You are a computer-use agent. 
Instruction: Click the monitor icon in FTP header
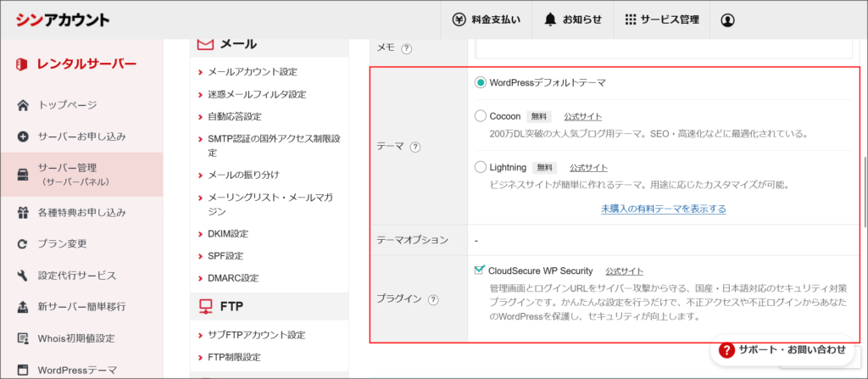(x=205, y=306)
